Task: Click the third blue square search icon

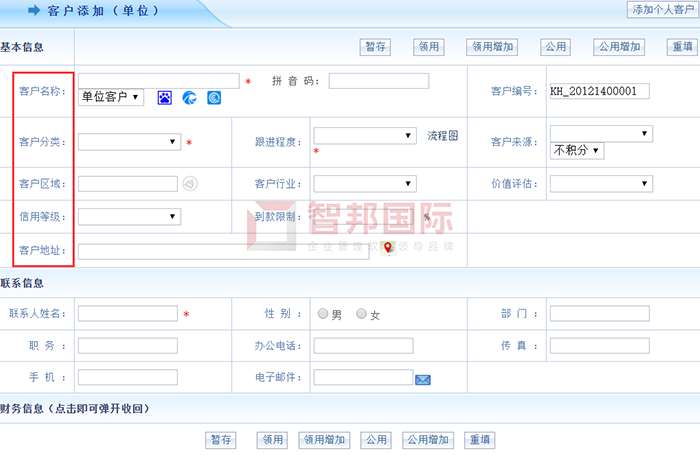Action: click(214, 97)
